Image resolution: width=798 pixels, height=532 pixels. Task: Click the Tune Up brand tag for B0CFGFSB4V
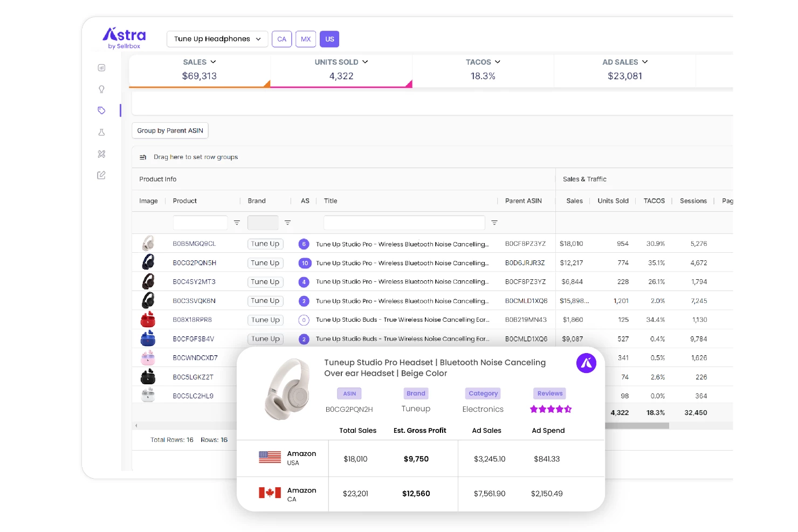pyautogui.click(x=265, y=339)
